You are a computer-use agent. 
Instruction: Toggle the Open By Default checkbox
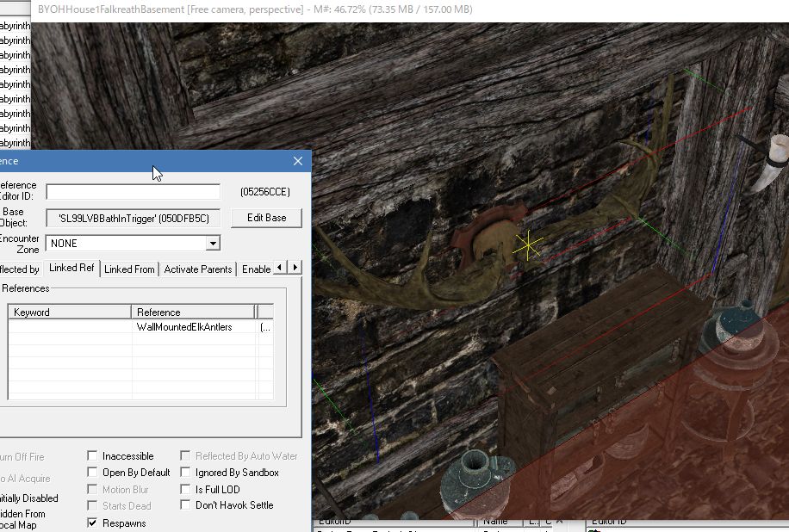click(x=92, y=473)
